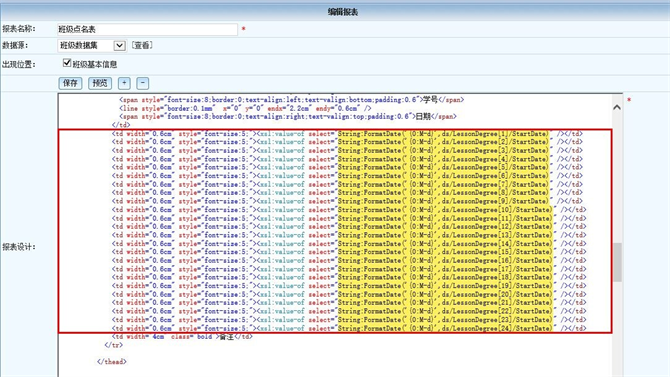Click the code line containing LessonDegree[20]
This screenshot has height=377, width=670.
click(349, 294)
